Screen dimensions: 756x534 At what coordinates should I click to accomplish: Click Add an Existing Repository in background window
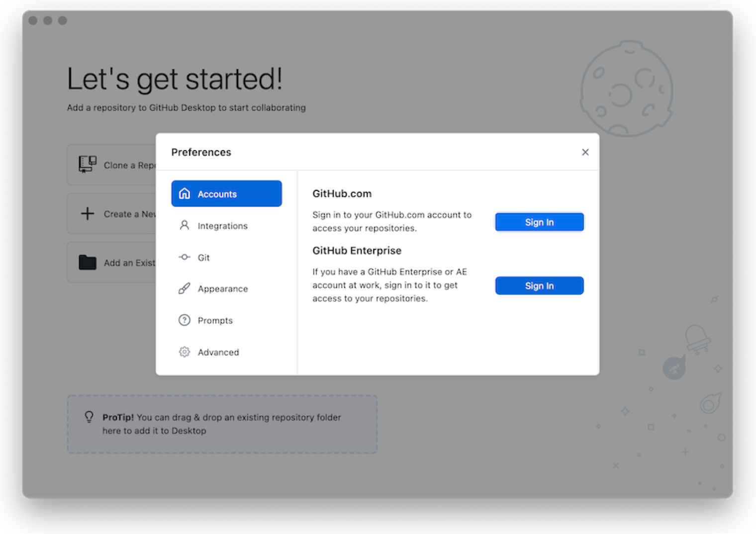pos(112,262)
